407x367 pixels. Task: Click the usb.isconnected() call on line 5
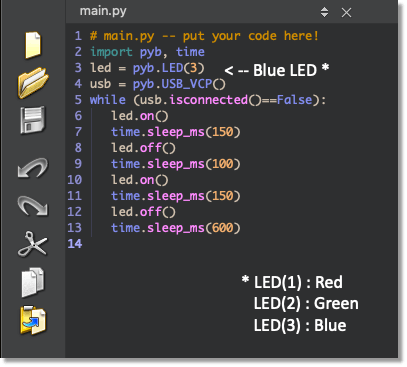click(x=198, y=100)
